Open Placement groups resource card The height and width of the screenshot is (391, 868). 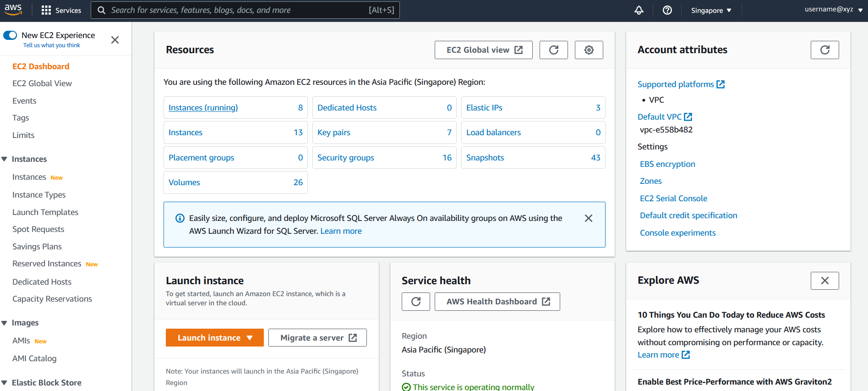click(x=235, y=158)
